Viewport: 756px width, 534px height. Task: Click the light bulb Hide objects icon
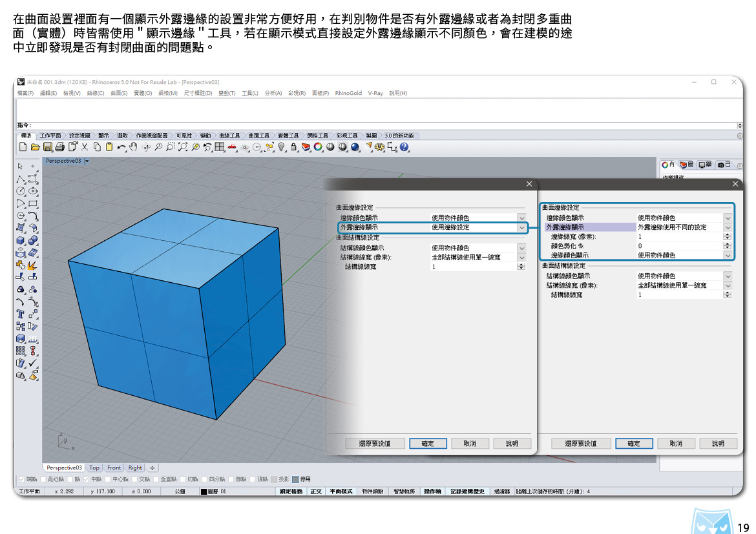coord(282,147)
